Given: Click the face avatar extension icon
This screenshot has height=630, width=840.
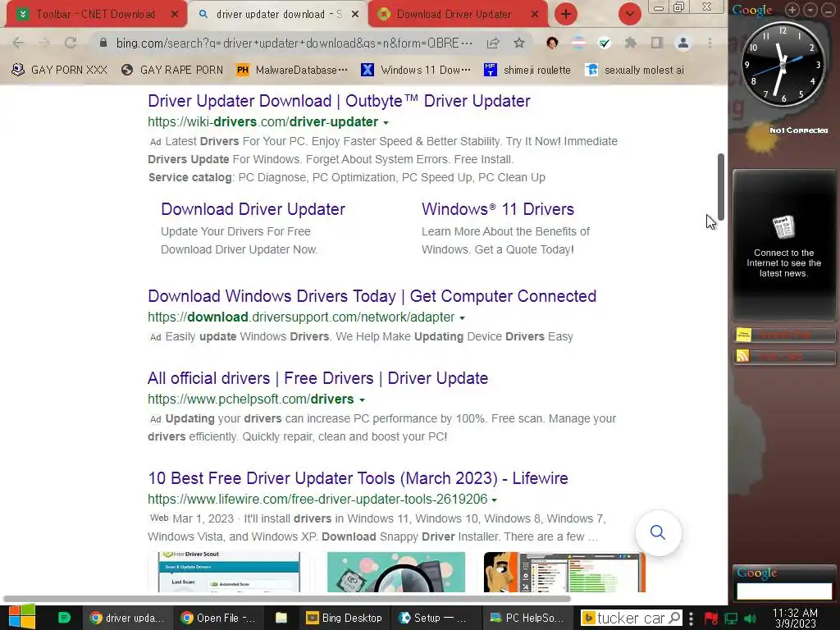Looking at the screenshot, I should click(552, 43).
